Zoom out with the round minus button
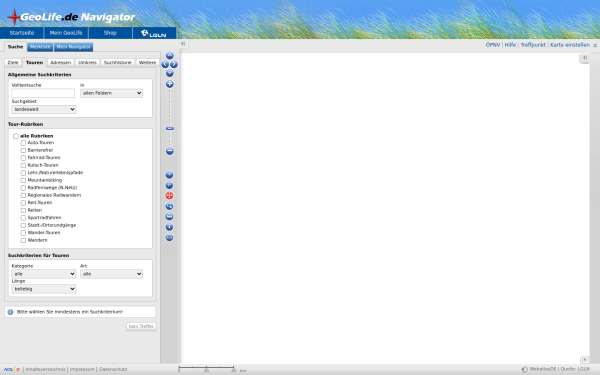 [170, 151]
